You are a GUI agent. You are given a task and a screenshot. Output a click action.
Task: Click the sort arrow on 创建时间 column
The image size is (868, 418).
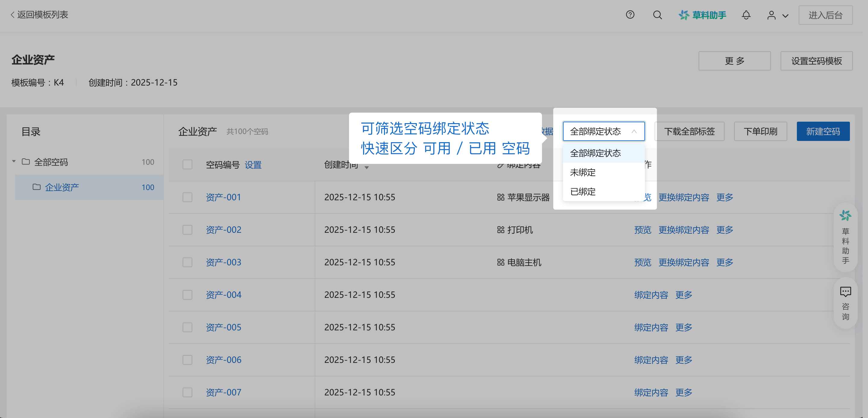[366, 167]
